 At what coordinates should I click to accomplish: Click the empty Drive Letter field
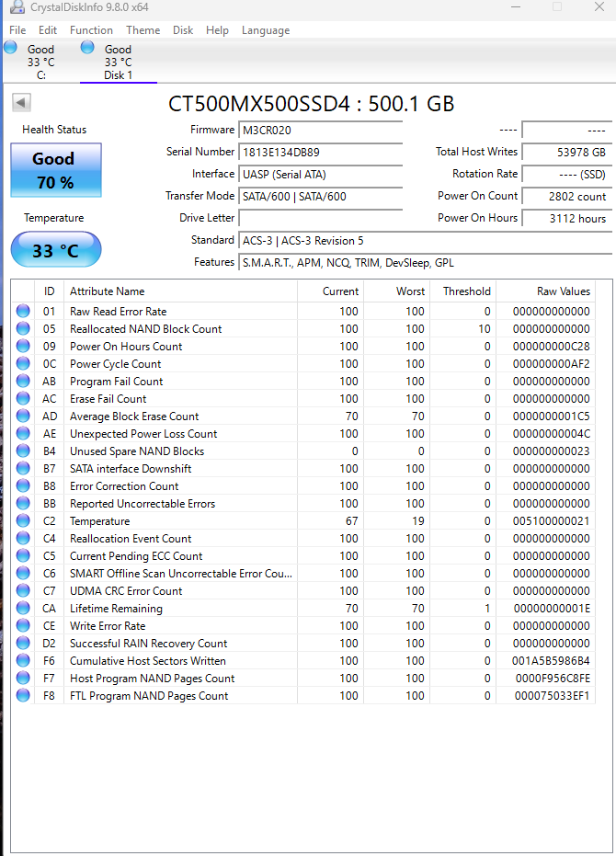click(321, 219)
